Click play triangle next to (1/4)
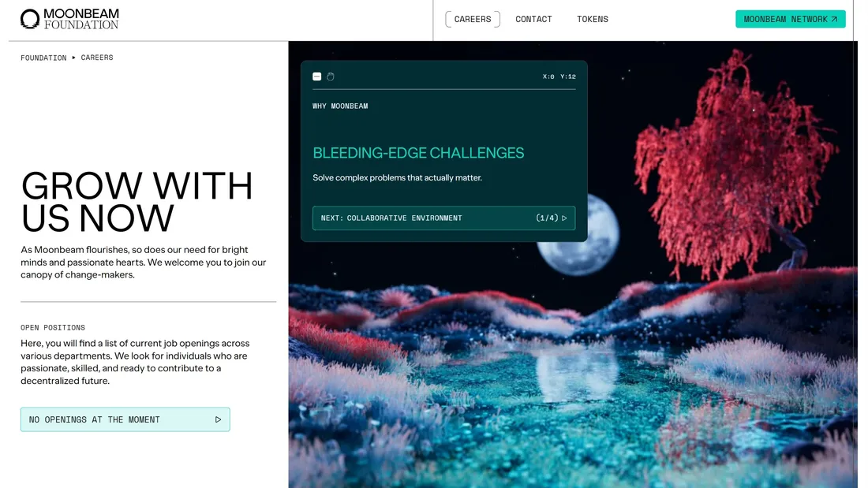 pos(565,218)
